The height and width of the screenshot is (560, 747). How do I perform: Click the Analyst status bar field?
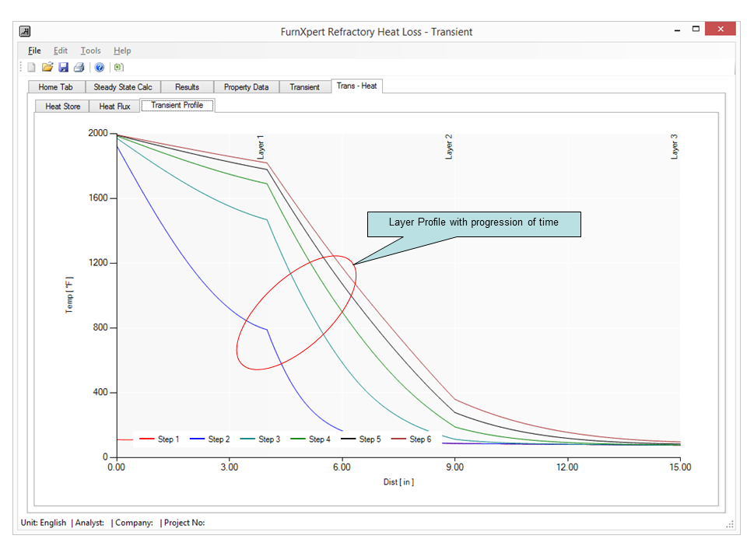pos(89,523)
